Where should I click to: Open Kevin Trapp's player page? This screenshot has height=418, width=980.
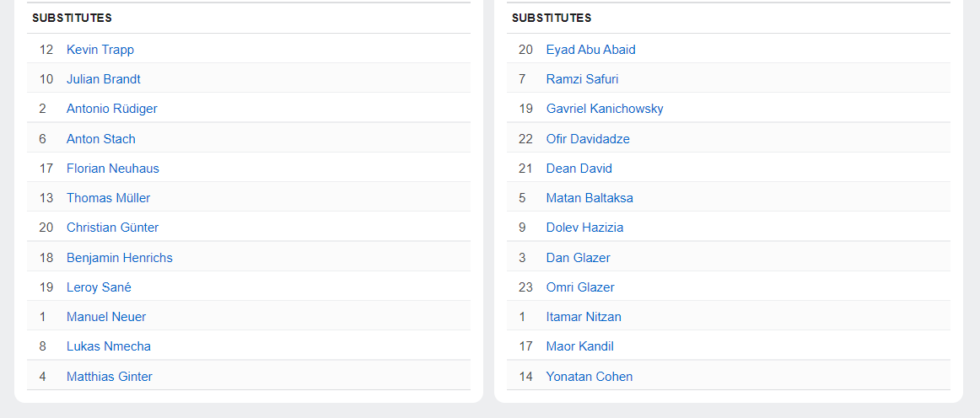pos(100,50)
